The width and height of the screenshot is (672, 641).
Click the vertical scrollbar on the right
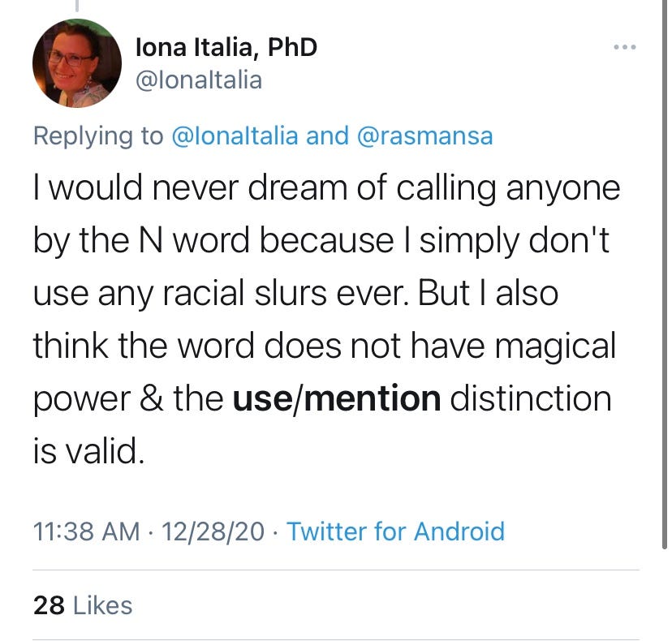[664, 274]
